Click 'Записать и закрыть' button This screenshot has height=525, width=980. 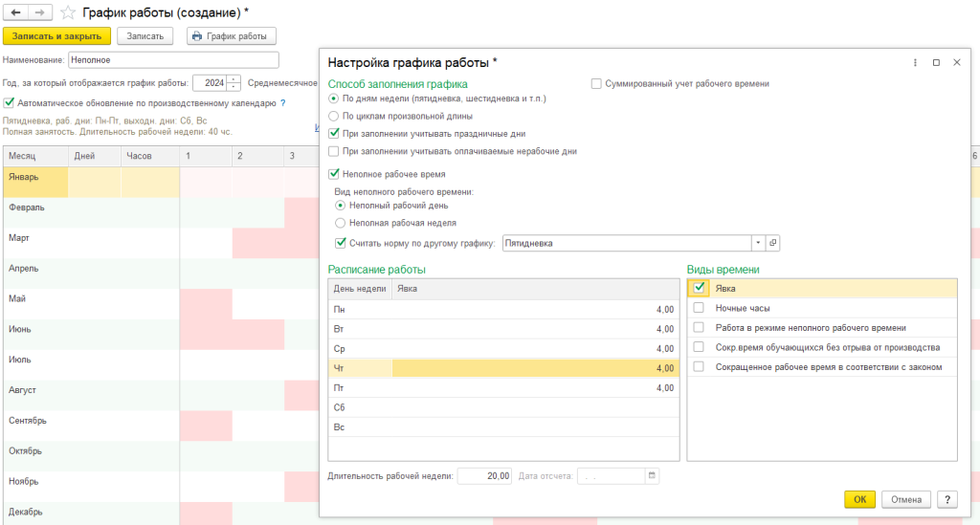tap(57, 36)
